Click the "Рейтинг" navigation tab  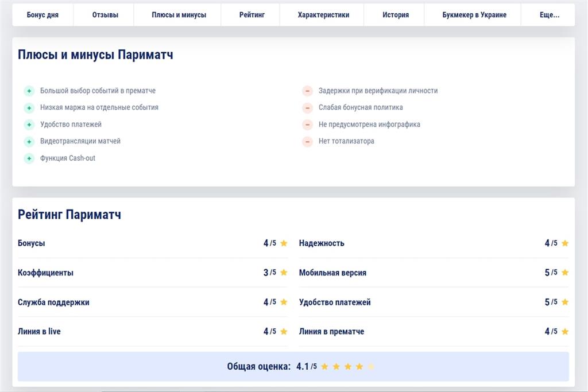click(252, 15)
